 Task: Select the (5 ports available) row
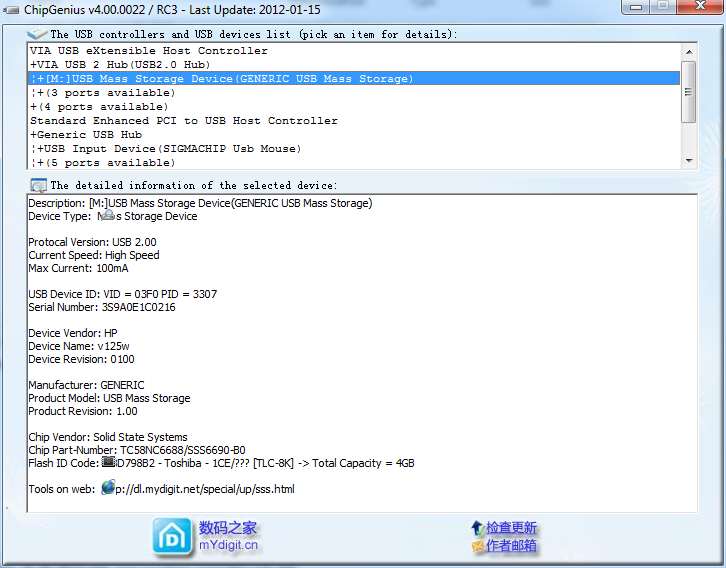354,162
